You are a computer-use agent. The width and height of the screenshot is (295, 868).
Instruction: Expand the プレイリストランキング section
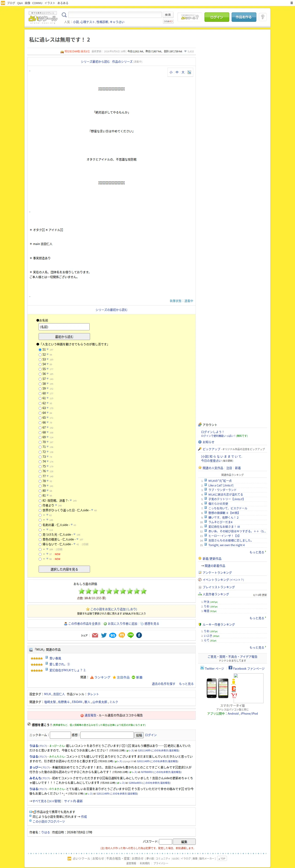(218, 587)
